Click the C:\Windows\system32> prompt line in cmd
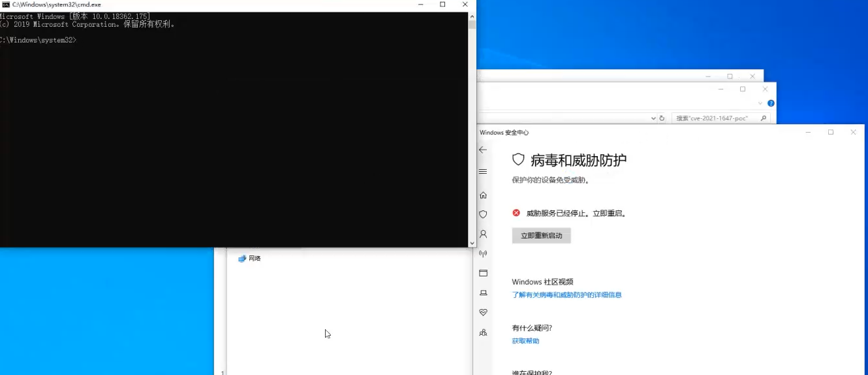868x375 pixels. (39, 40)
